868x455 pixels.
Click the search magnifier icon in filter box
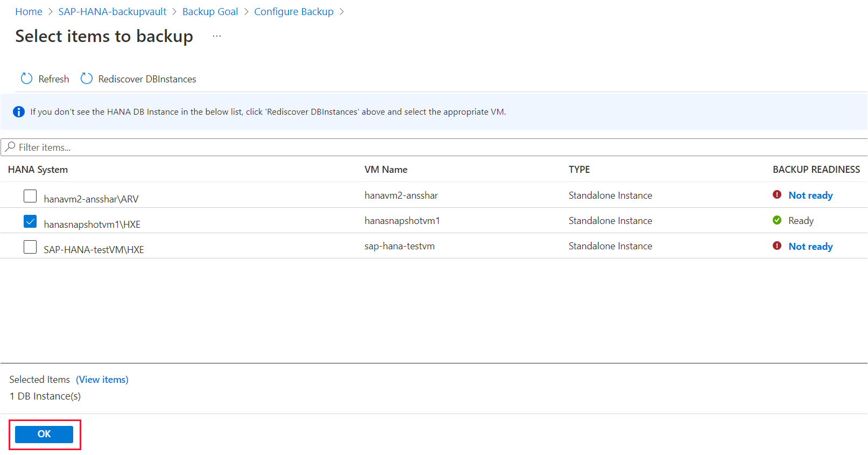(x=10, y=147)
